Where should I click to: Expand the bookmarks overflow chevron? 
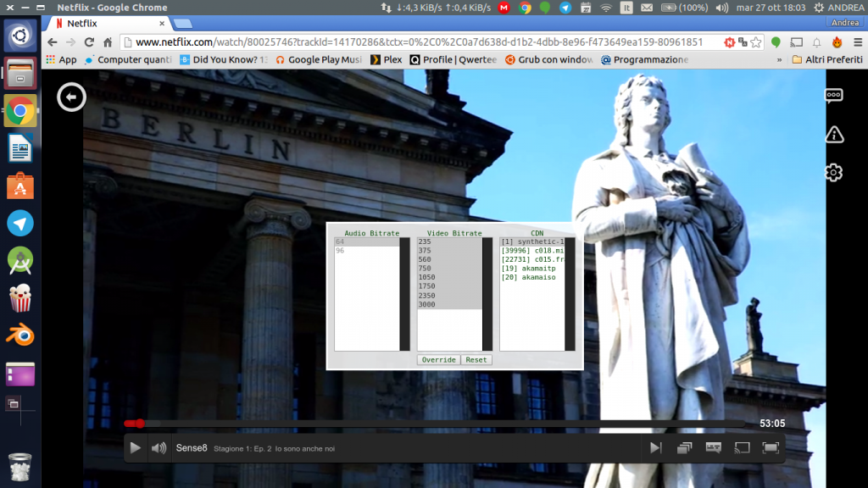click(x=779, y=59)
